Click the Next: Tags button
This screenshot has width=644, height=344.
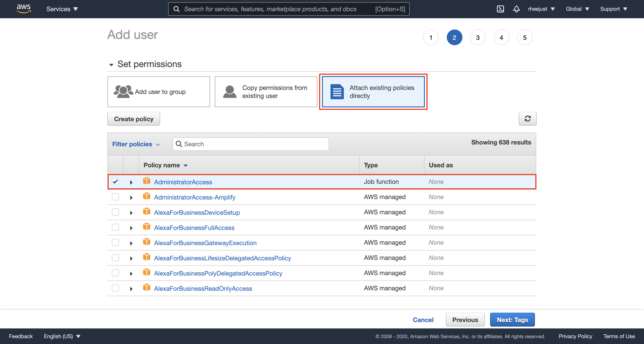pyautogui.click(x=512, y=319)
